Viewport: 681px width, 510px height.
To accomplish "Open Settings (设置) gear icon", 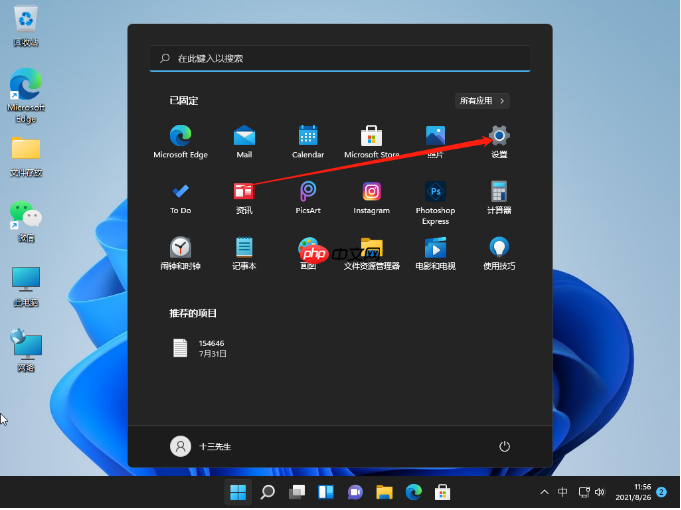I will pyautogui.click(x=499, y=142).
